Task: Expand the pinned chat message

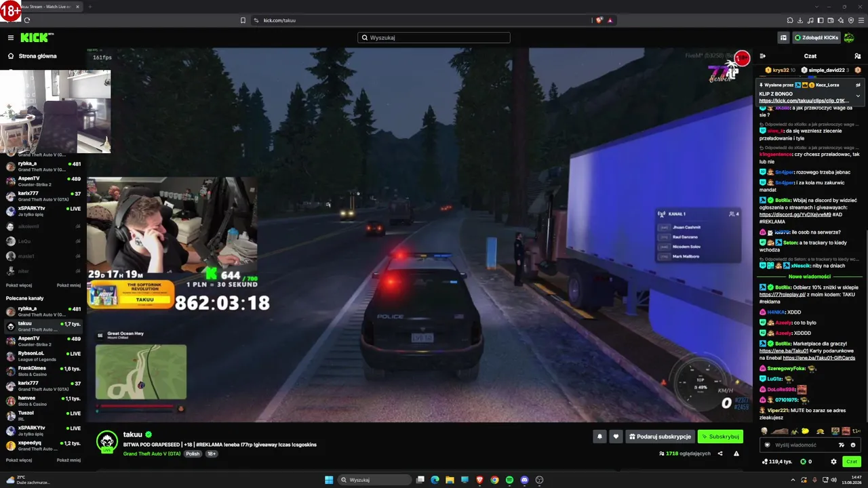Action: [x=858, y=96]
